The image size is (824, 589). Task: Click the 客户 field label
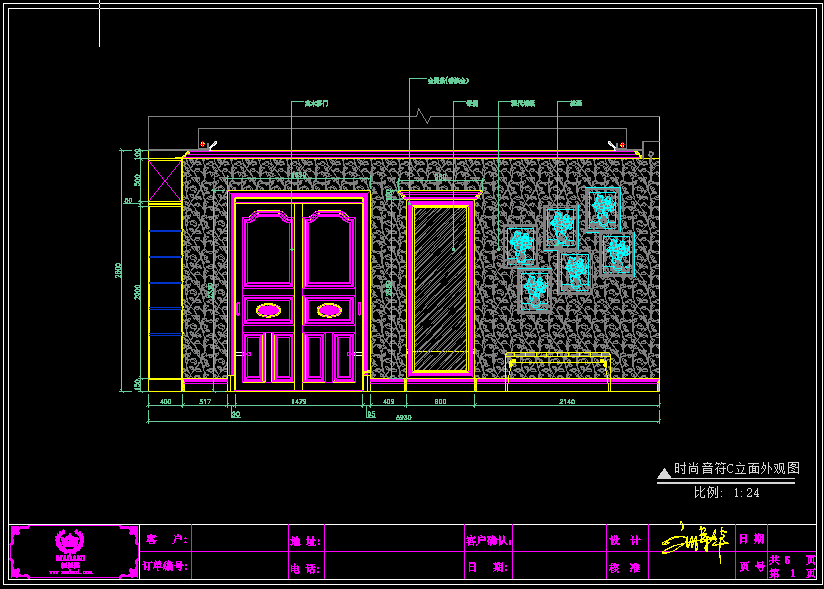tap(167, 539)
